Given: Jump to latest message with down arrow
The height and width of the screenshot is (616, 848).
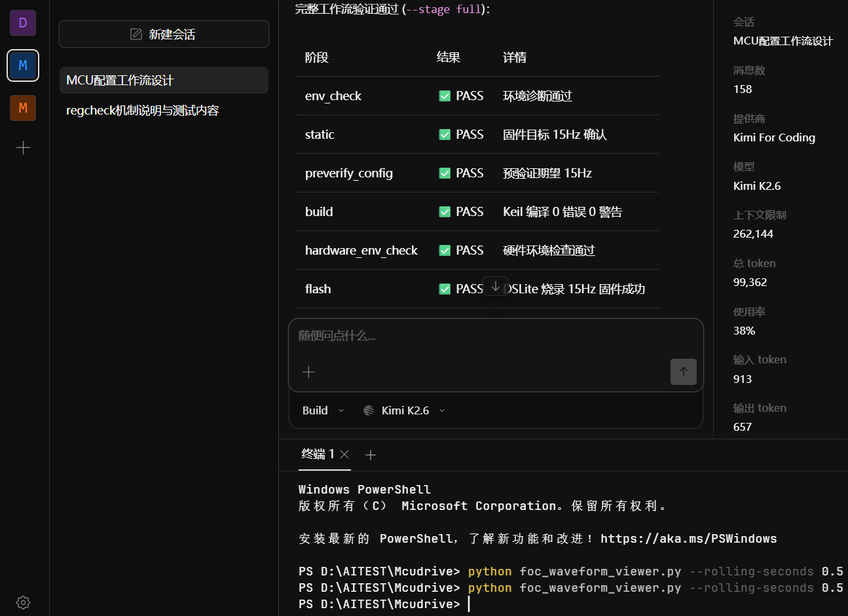Looking at the screenshot, I should pos(496,286).
